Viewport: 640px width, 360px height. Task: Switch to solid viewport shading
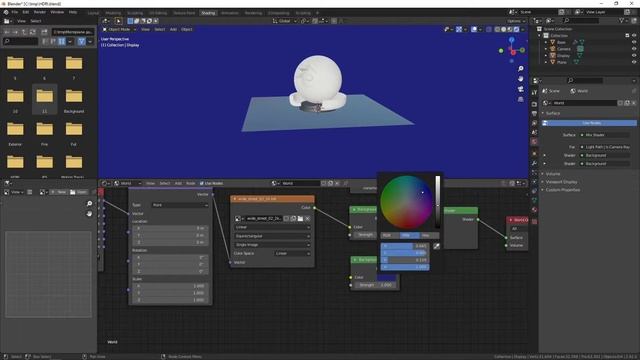504,29
